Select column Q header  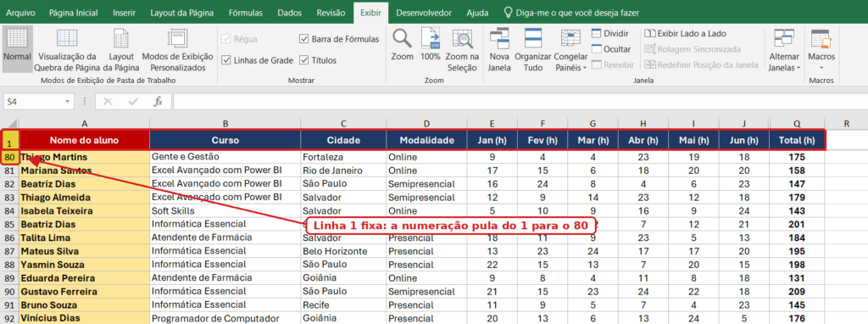coord(797,124)
